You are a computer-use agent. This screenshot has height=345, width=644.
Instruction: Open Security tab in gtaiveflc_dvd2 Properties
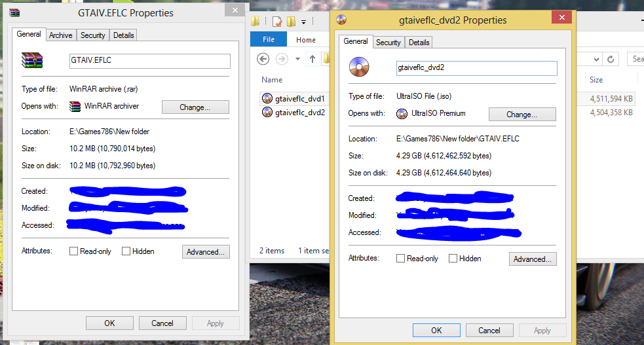388,43
